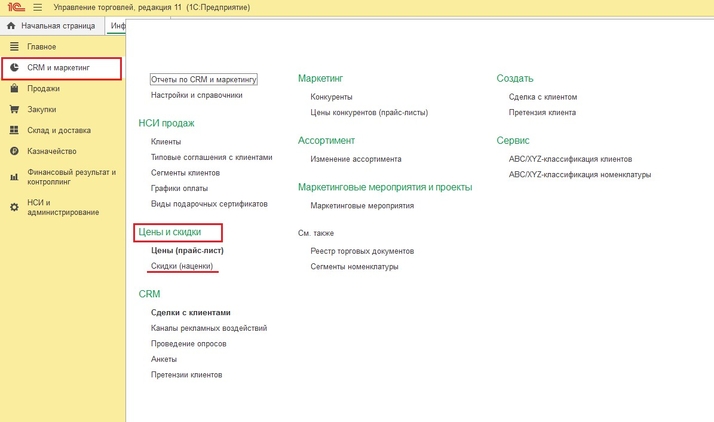The image size is (714, 422).
Task: Click the Закупки cart icon
Action: pos(14,109)
